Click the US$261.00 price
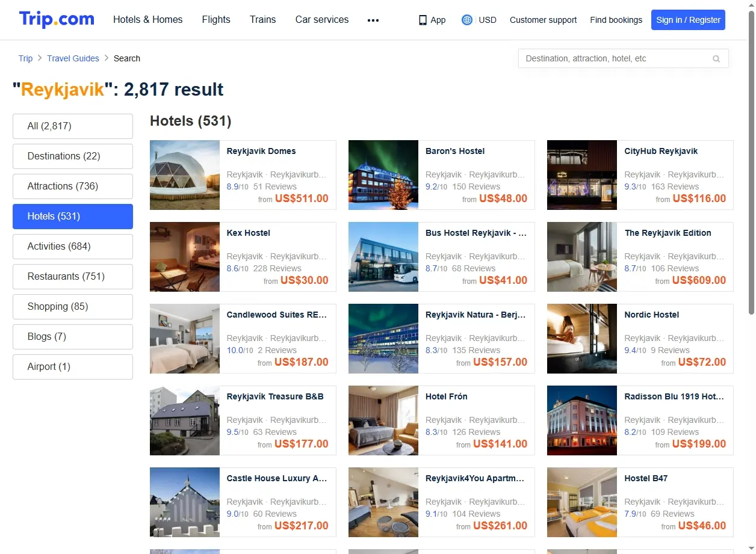Image resolution: width=756 pixels, height=554 pixels. pyautogui.click(x=500, y=526)
